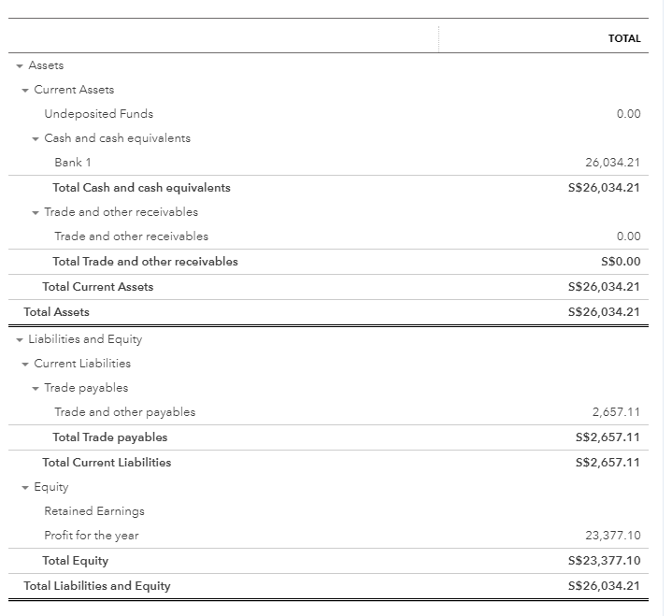Collapse the Assets section arrow
The width and height of the screenshot is (672, 616).
(x=19, y=65)
